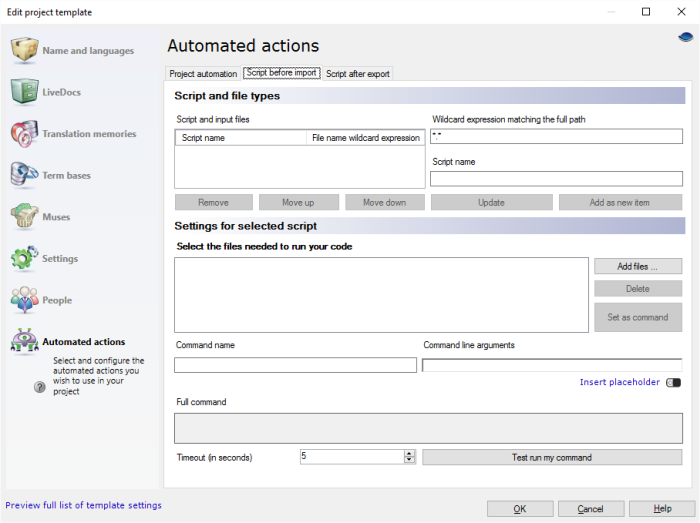Select the People icon
700x523 pixels.
click(x=25, y=300)
